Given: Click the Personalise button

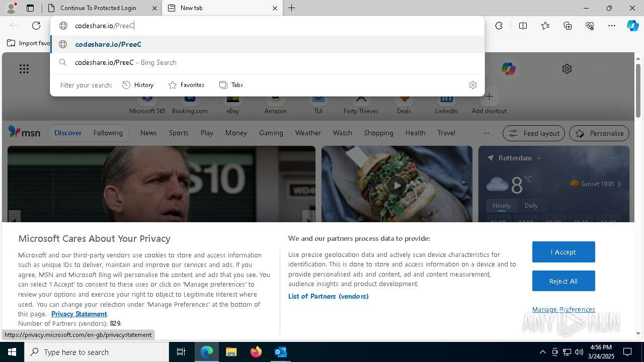Looking at the screenshot, I should (x=599, y=133).
